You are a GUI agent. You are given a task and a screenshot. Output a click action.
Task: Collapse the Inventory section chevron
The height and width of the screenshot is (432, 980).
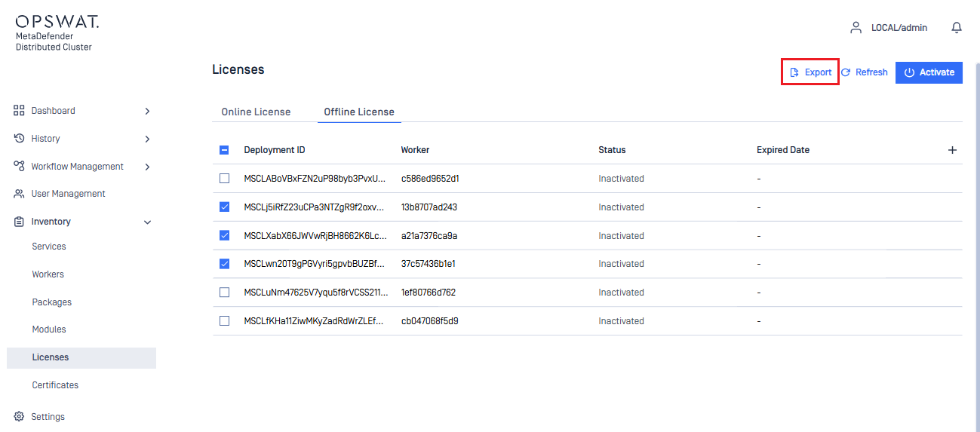point(147,222)
